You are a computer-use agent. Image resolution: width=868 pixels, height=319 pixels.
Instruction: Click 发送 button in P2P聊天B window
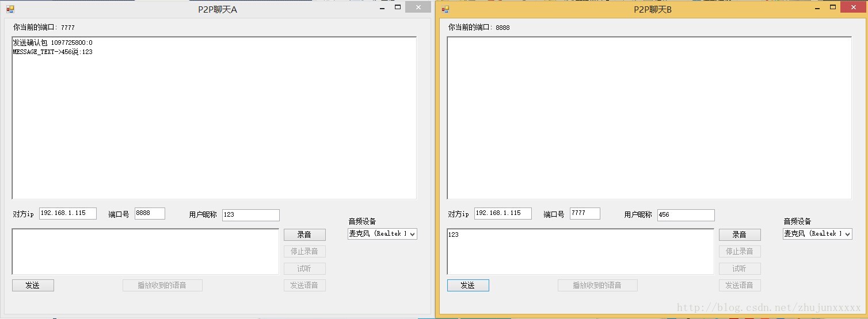(x=468, y=285)
